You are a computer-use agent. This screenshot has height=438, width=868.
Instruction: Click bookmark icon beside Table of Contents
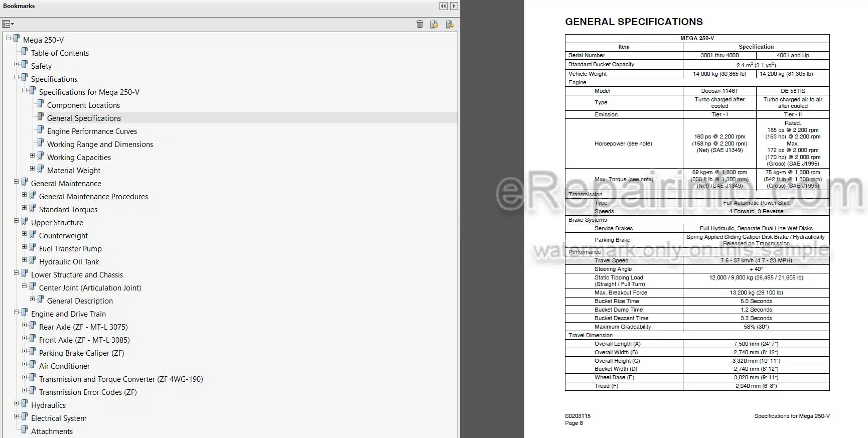tap(25, 52)
